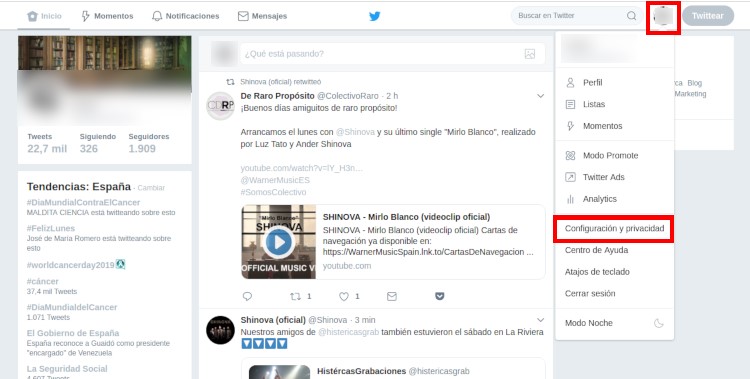
Task: Open trend #worldcancerday2019
Action: pyautogui.click(x=70, y=265)
